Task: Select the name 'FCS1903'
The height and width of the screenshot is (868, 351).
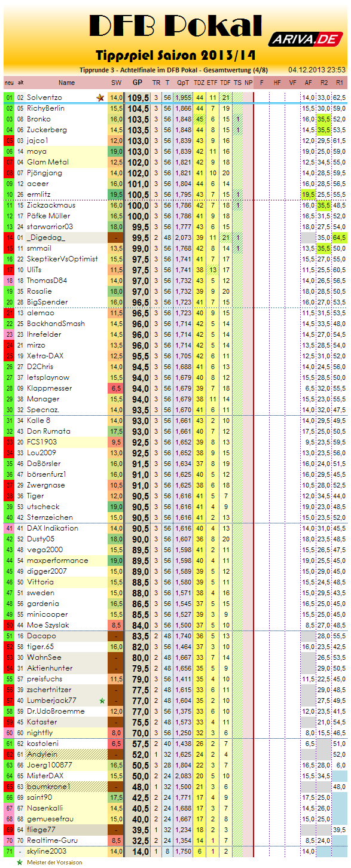Action: [43, 442]
